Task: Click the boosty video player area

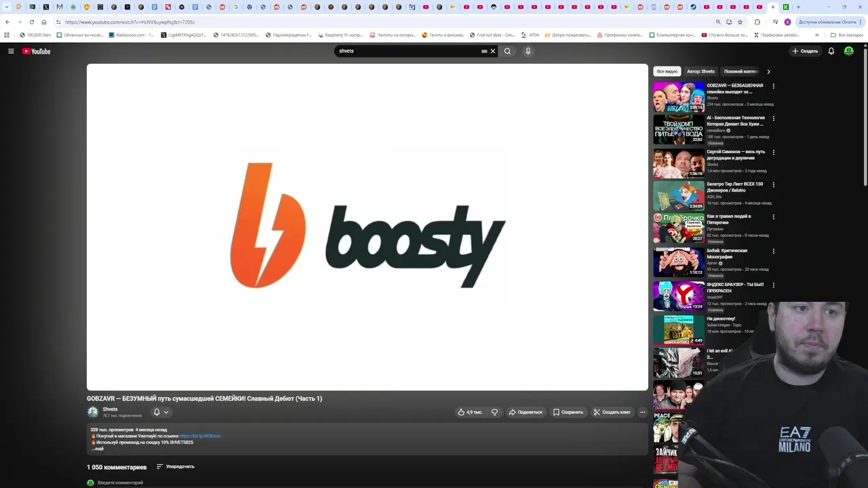Action: pos(368,227)
